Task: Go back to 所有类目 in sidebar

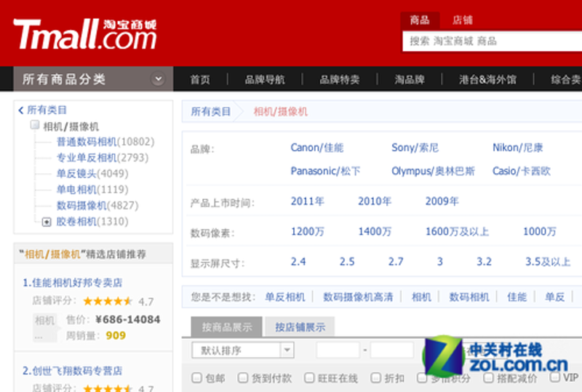Action: (x=42, y=110)
